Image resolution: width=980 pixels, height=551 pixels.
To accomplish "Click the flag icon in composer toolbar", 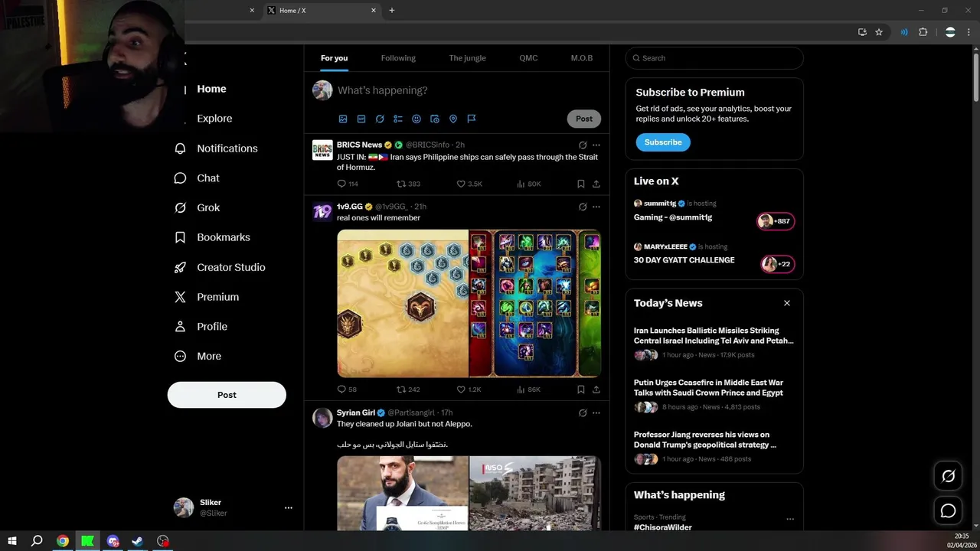I will point(472,119).
